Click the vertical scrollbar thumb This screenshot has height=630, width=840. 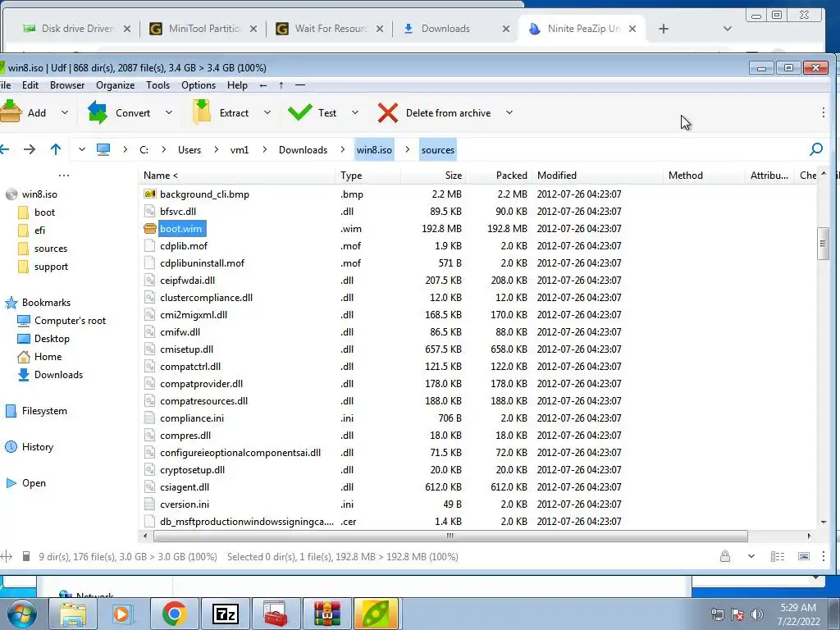tap(823, 244)
